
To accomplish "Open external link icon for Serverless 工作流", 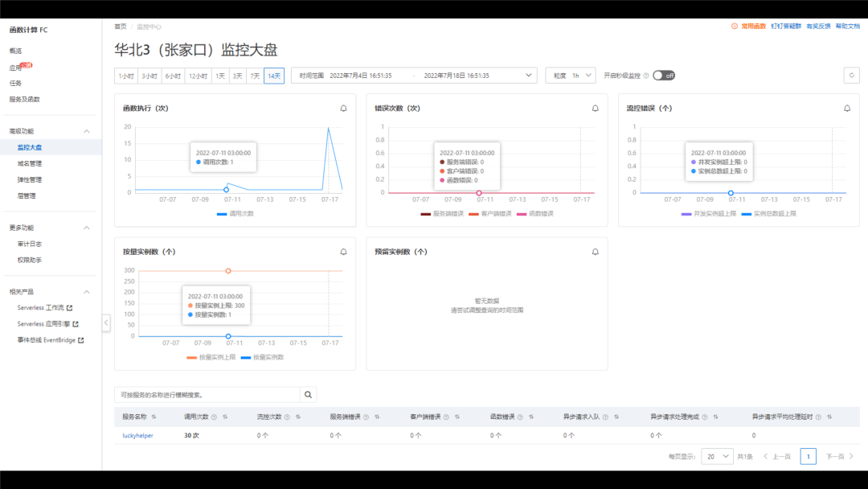I will click(70, 308).
